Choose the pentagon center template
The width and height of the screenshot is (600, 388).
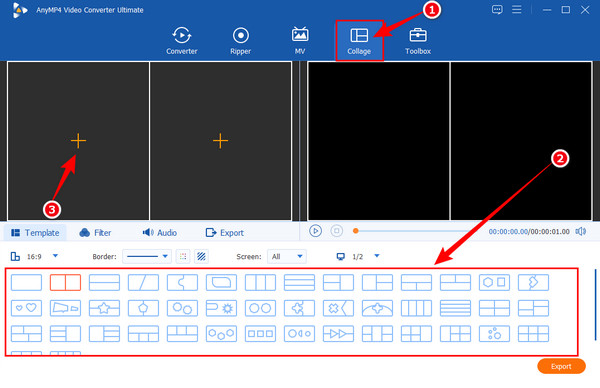coord(143,308)
